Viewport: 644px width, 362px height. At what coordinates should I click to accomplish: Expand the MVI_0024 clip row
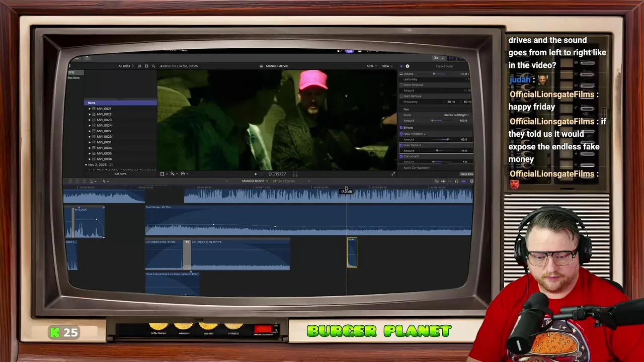(x=90, y=125)
